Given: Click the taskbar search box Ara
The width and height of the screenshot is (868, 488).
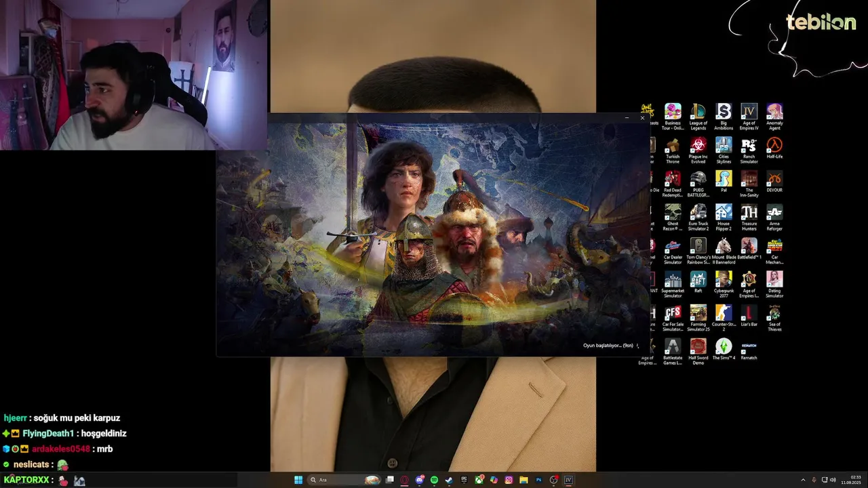Looking at the screenshot, I should pyautogui.click(x=344, y=480).
